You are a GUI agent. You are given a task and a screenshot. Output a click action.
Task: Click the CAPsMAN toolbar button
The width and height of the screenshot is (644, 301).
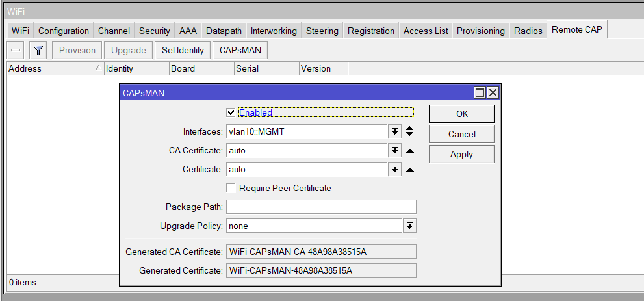[x=239, y=50]
